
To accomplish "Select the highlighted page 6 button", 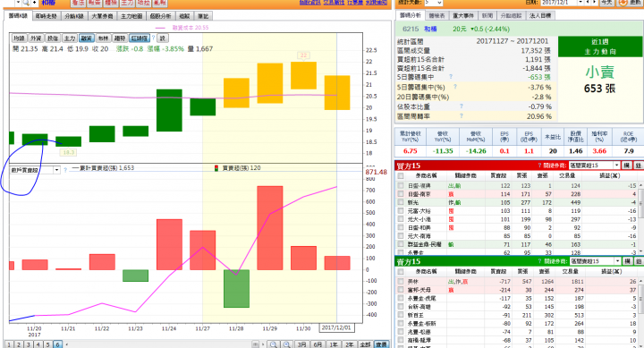I will click(x=58, y=344).
